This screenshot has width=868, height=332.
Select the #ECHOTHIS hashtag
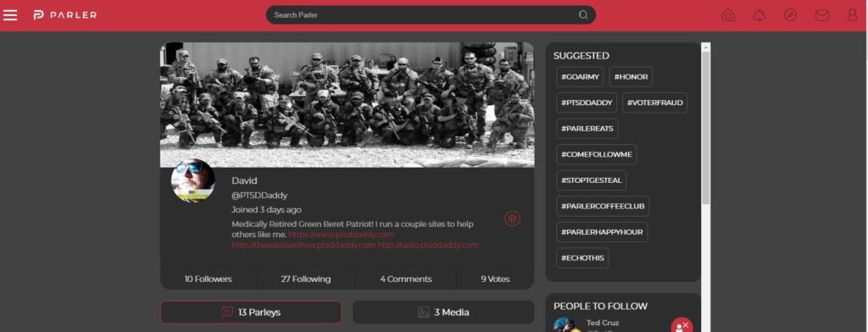(582, 257)
